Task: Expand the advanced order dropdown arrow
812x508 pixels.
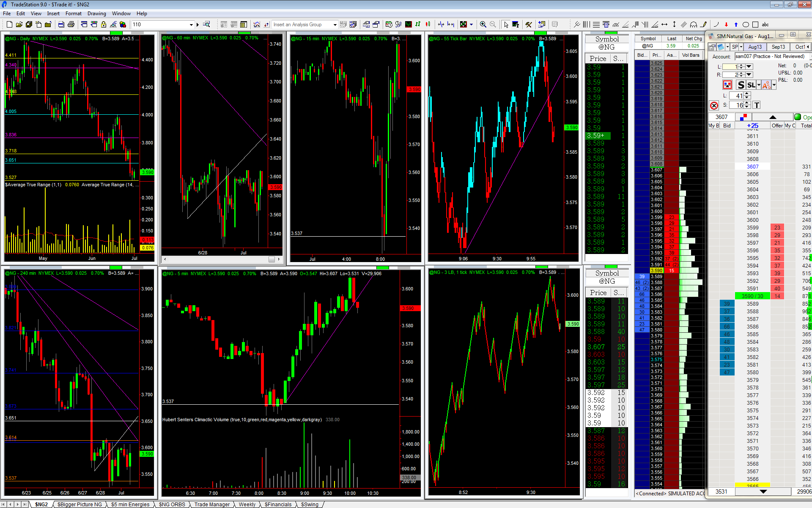Action: [774, 85]
